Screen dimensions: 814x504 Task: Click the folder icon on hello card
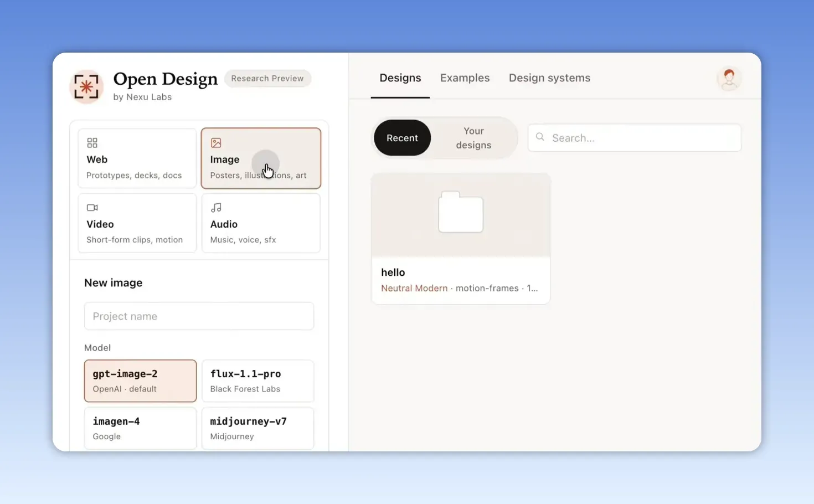pos(461,212)
